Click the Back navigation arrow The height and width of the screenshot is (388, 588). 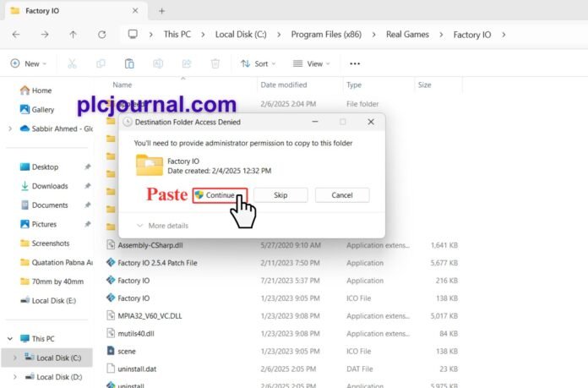17,35
